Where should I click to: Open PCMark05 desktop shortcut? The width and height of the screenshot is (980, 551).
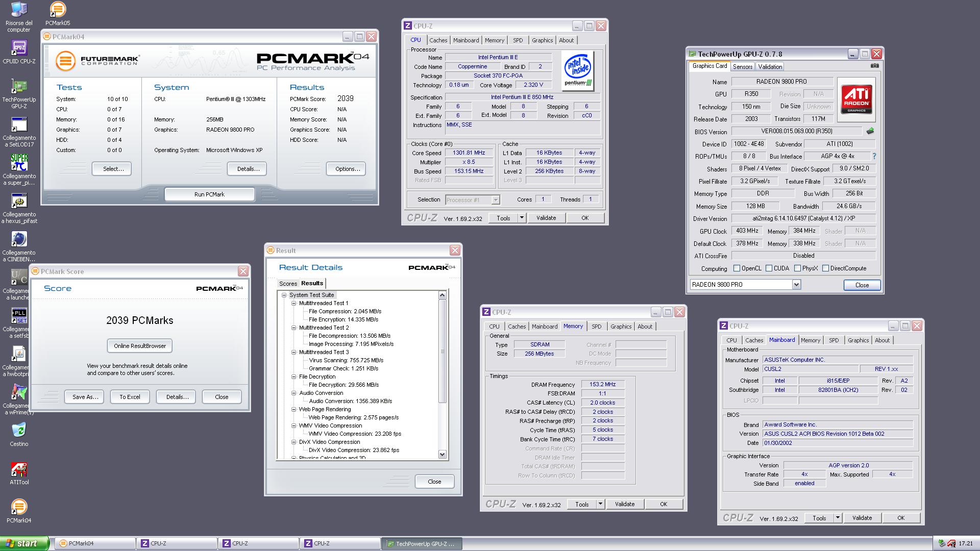[x=58, y=14]
